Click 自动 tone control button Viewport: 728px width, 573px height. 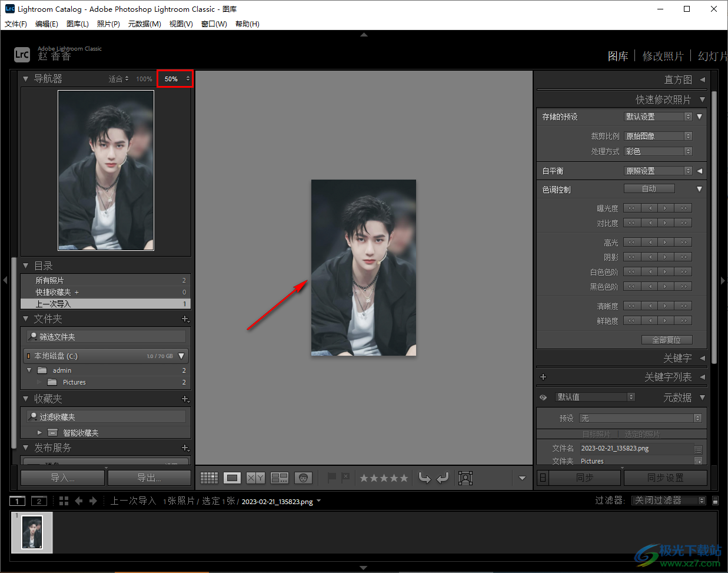(649, 188)
